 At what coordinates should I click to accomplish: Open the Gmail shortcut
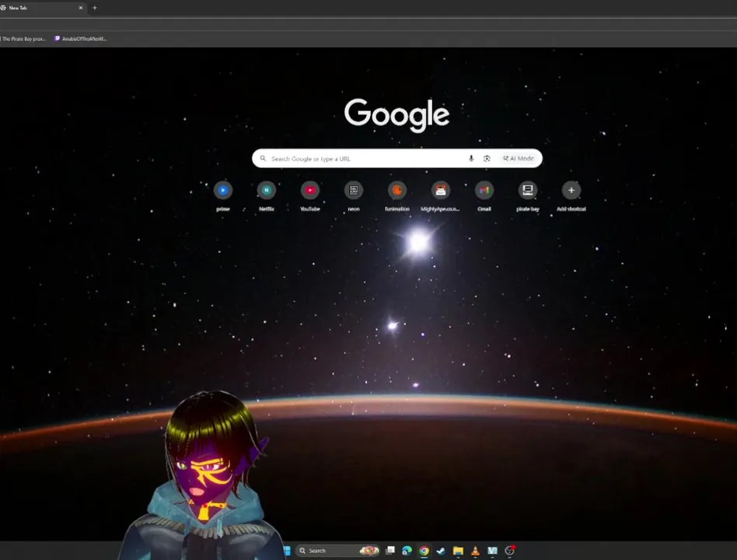[484, 191]
